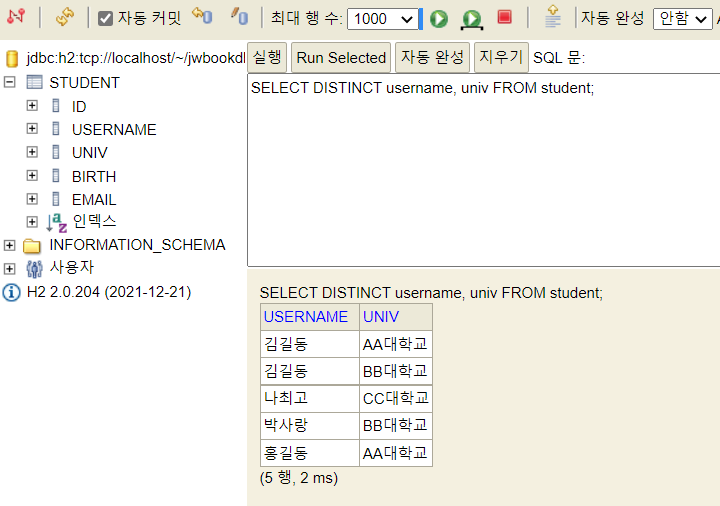Open the 최대 행 수 1000 dropdown
Image resolution: width=720 pixels, height=506 pixels.
(382, 19)
